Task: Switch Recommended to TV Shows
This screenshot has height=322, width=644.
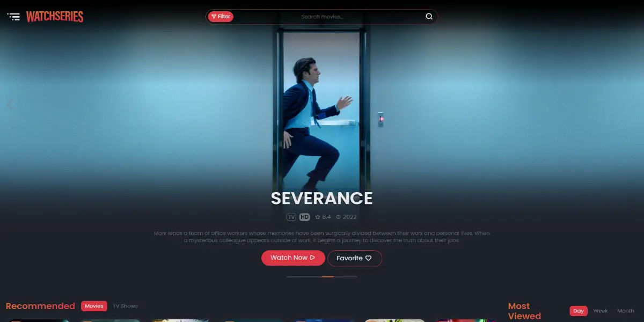Action: [125, 306]
